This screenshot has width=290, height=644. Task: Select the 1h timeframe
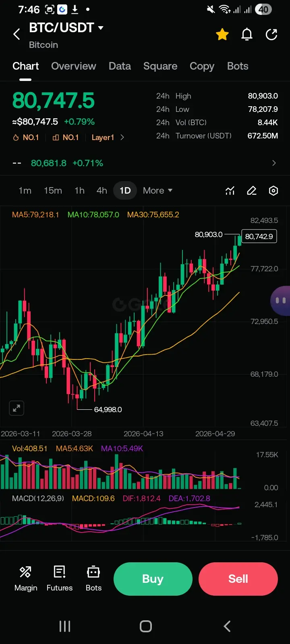79,190
